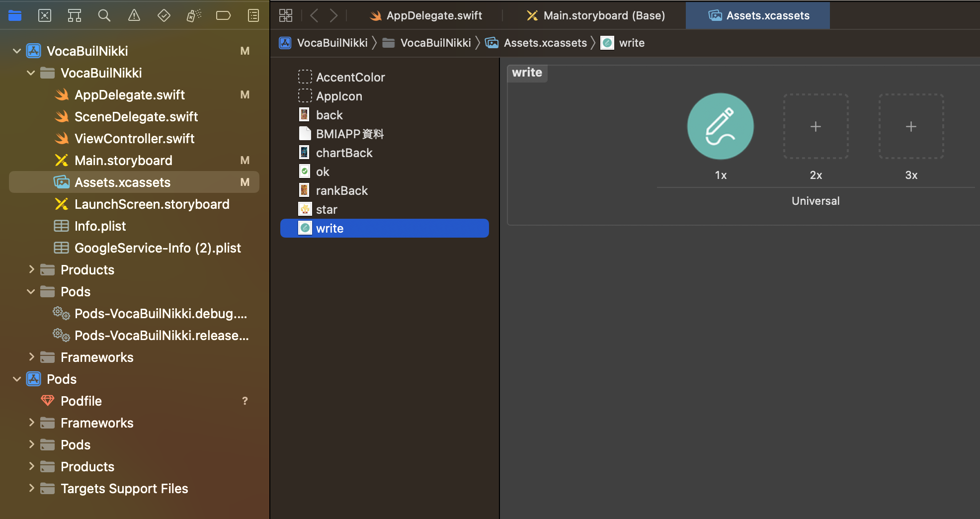Open the Issue navigator warning icon

(134, 15)
